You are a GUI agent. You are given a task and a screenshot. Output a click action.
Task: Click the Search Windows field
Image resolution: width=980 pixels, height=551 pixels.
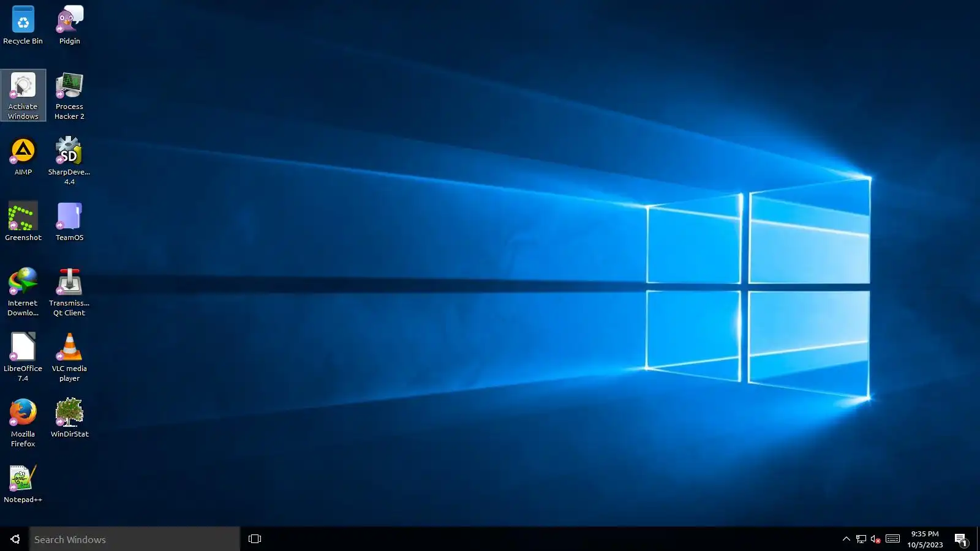pos(135,539)
